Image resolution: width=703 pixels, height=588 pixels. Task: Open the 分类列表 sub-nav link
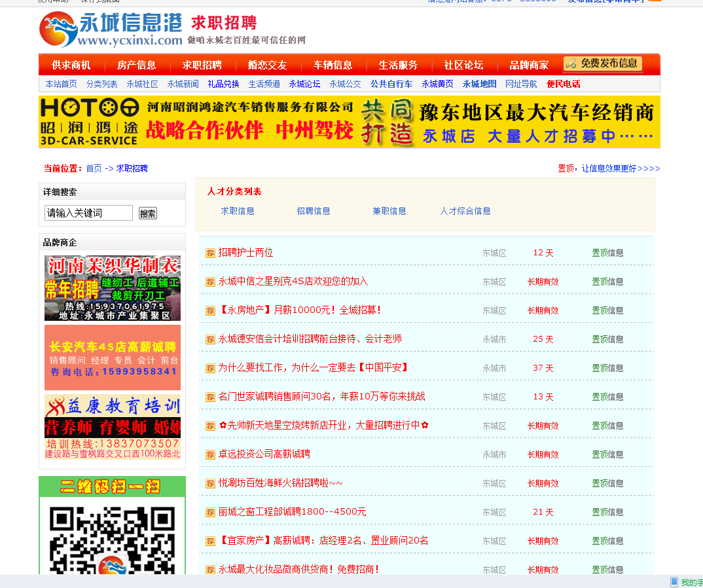[x=101, y=84]
